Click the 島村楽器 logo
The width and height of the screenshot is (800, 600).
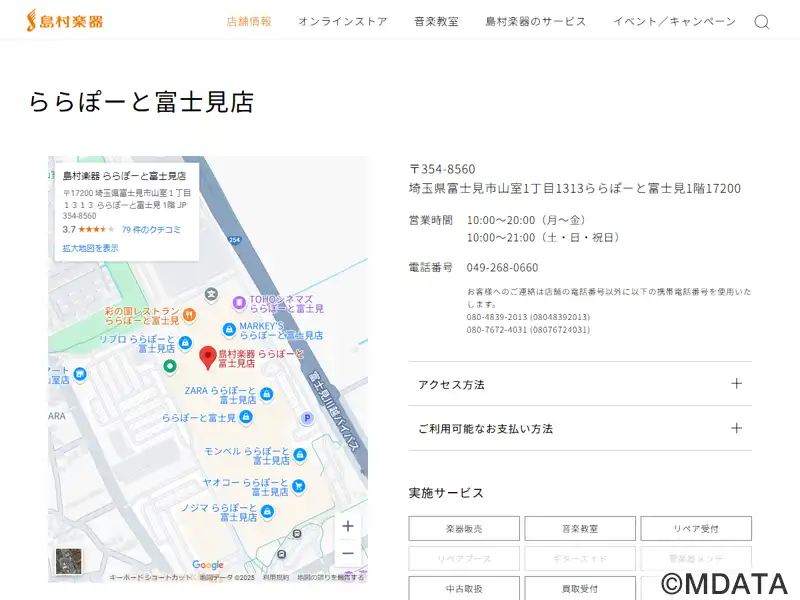pos(65,21)
